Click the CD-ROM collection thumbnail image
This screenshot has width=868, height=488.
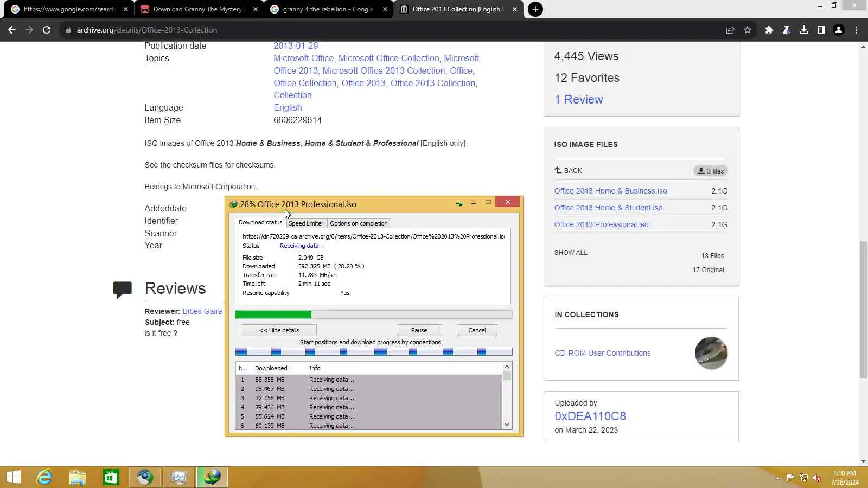coord(711,353)
